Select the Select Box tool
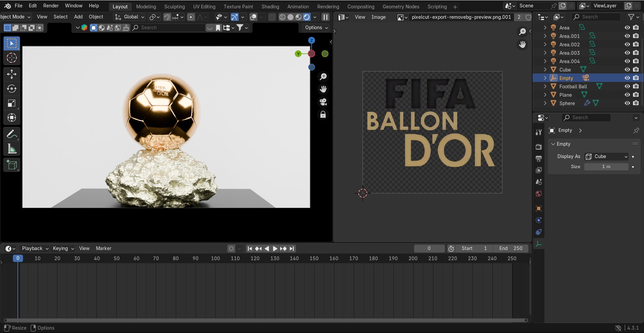 point(12,44)
